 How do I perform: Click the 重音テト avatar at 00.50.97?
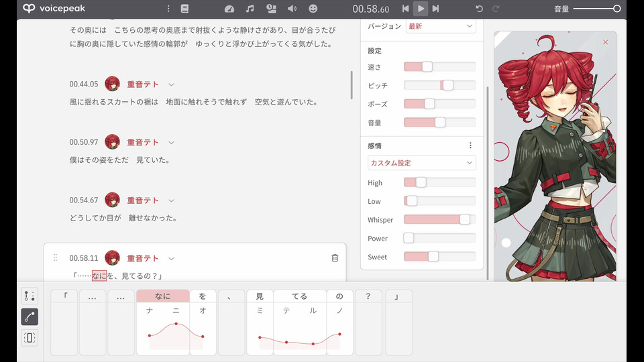[x=112, y=142]
